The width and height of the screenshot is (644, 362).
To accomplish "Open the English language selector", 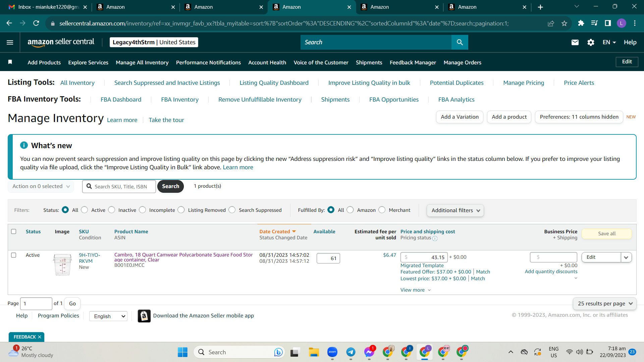I will [x=108, y=316].
